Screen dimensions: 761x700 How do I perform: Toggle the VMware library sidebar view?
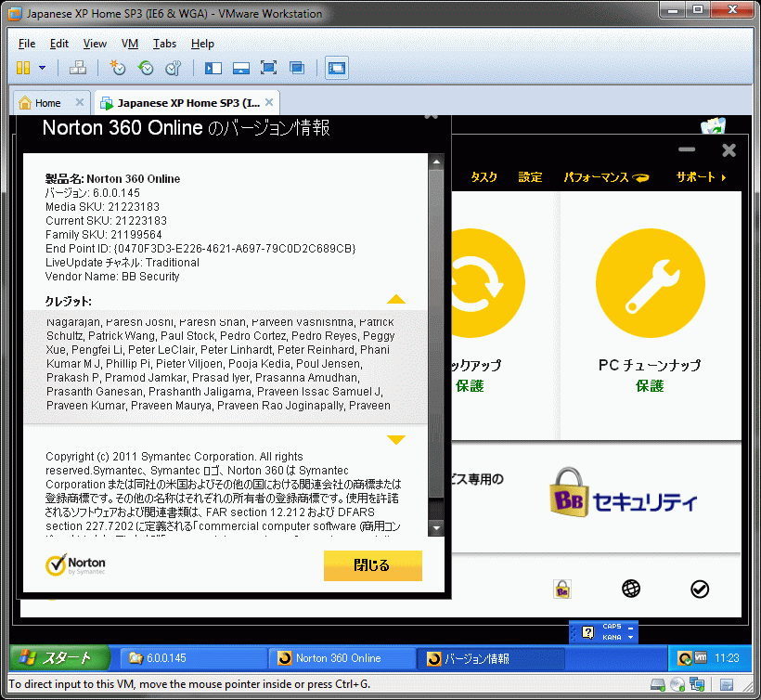(x=213, y=68)
